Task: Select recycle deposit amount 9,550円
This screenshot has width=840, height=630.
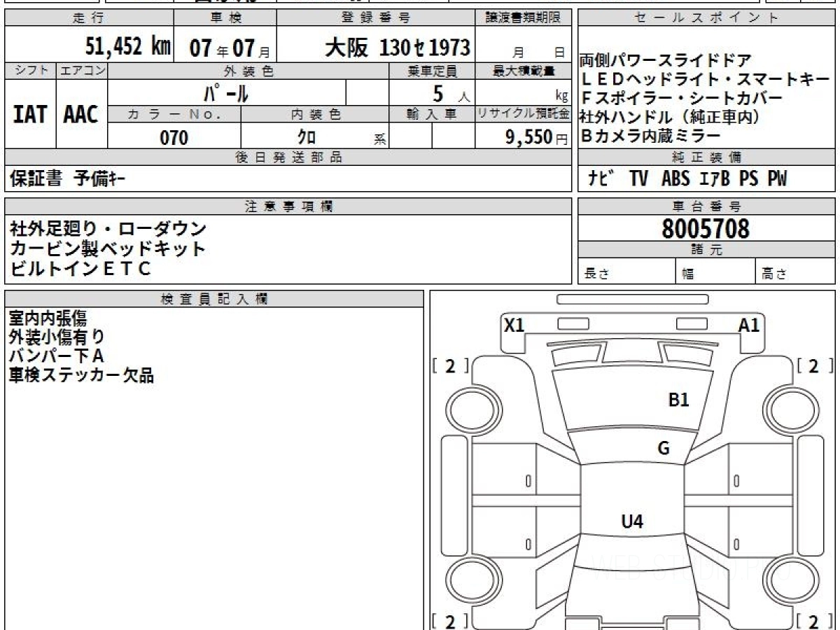Action: [537, 137]
